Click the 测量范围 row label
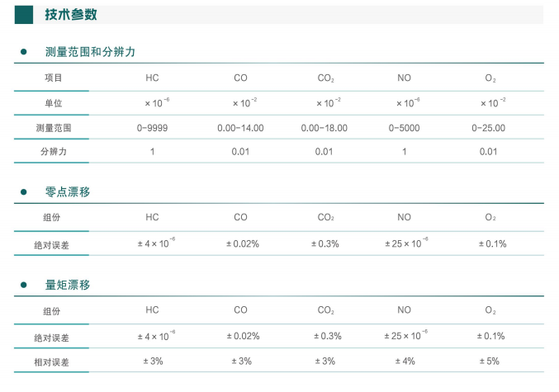 pyautogui.click(x=53, y=128)
